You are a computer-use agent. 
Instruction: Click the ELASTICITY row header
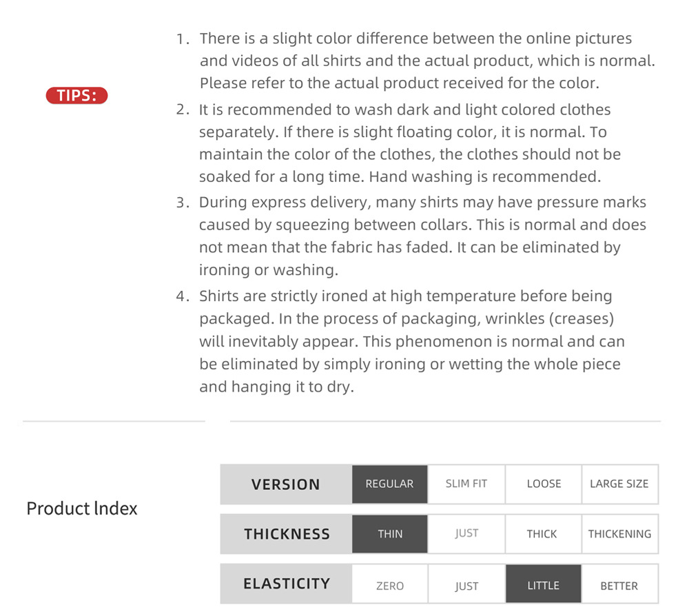point(286,584)
